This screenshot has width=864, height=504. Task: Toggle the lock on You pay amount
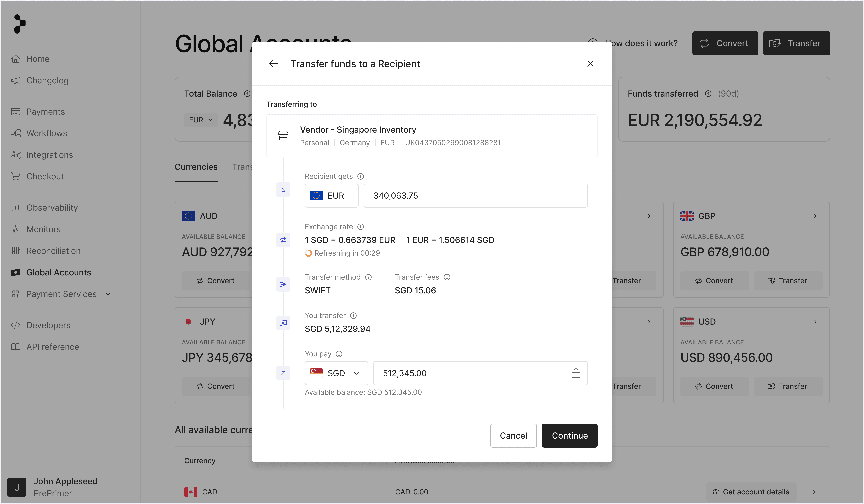[x=576, y=373]
